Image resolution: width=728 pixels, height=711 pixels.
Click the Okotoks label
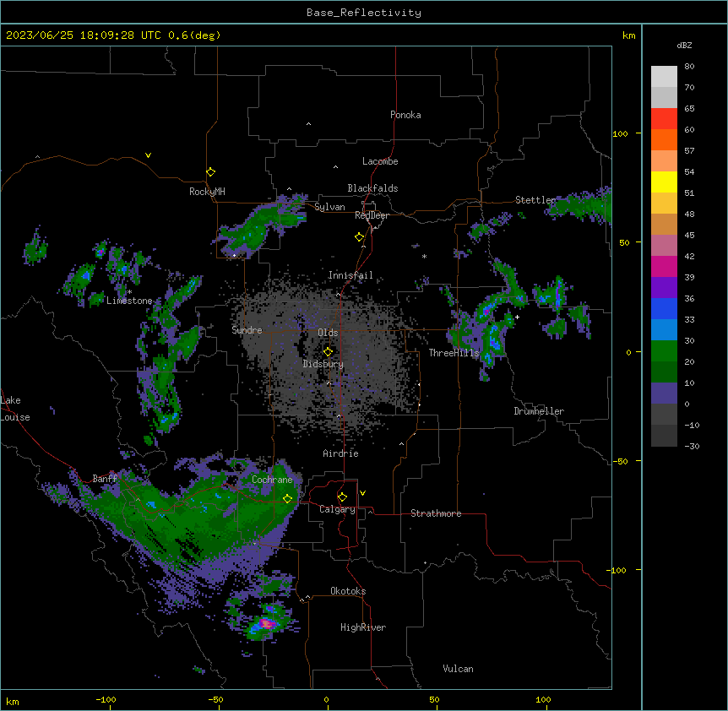[x=348, y=591]
